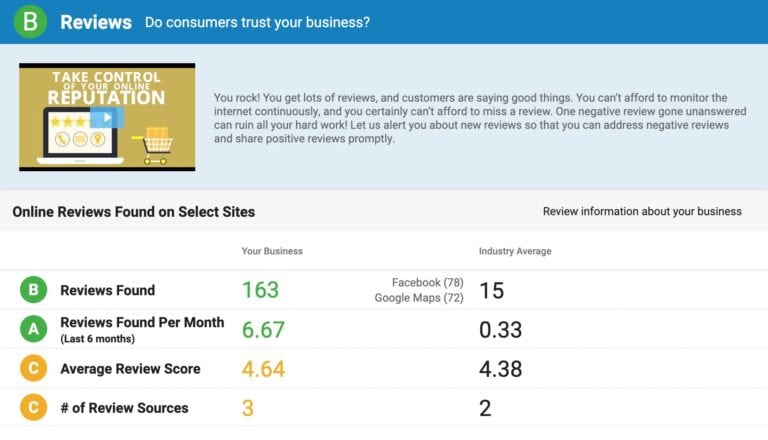Click the Reviews Found row label
Screen dimensions: 768x440
[x=108, y=290]
